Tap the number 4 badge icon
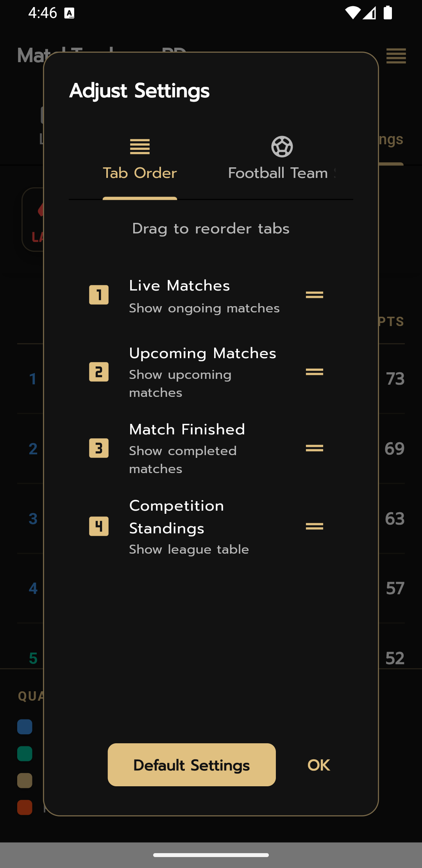Viewport: 422px width, 868px height. click(99, 526)
